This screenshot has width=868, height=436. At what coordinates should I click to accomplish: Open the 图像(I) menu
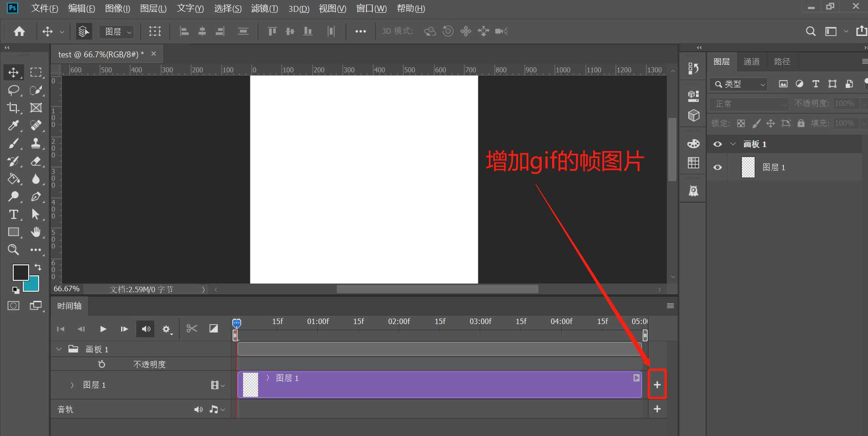coord(117,9)
